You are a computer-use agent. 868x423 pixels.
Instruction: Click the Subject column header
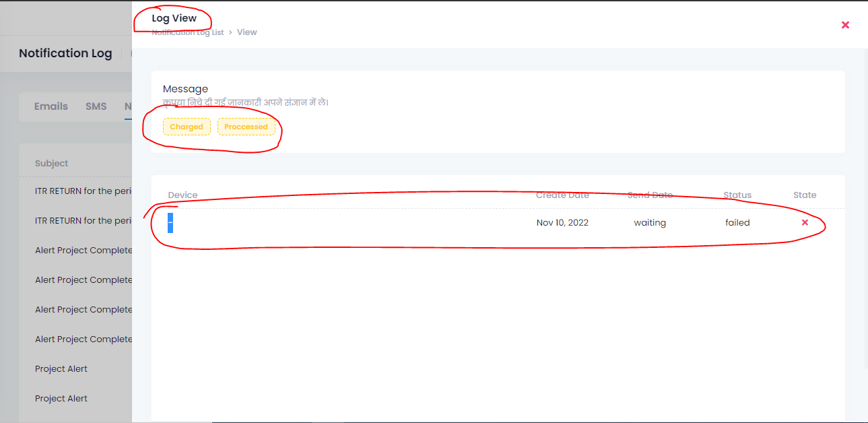[52, 164]
